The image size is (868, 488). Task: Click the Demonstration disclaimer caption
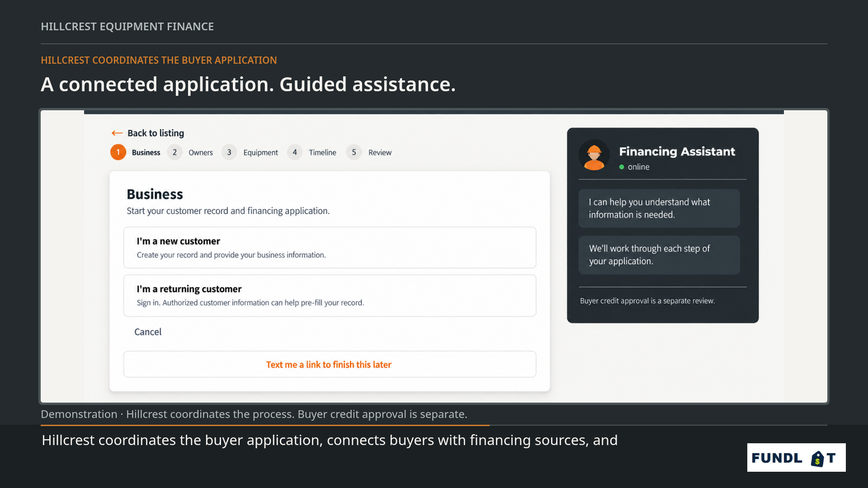[254, 414]
